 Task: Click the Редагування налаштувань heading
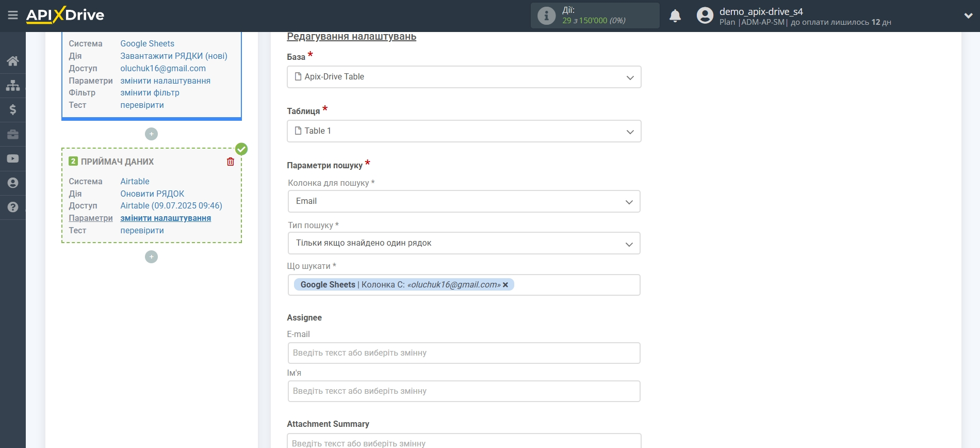click(x=352, y=37)
